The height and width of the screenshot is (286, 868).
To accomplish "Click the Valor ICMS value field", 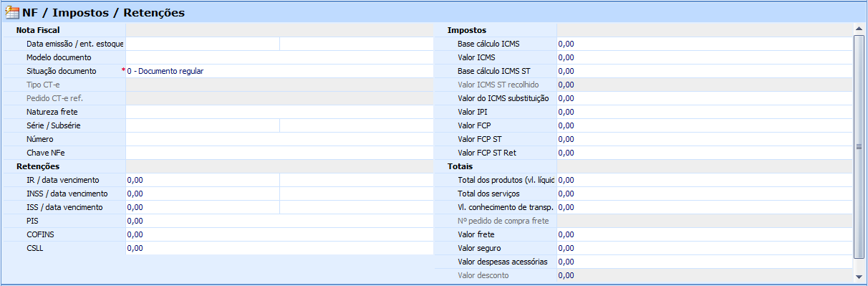I will point(705,57).
